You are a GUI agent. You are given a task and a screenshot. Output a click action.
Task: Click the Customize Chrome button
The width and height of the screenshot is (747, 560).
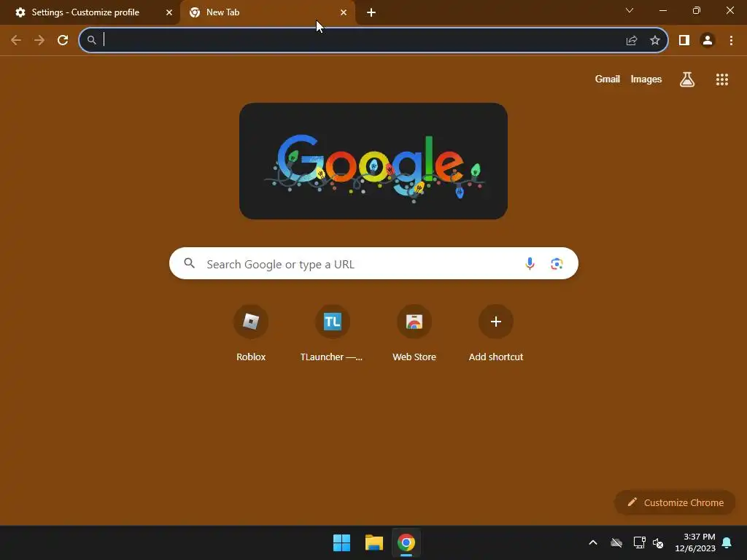pyautogui.click(x=675, y=502)
